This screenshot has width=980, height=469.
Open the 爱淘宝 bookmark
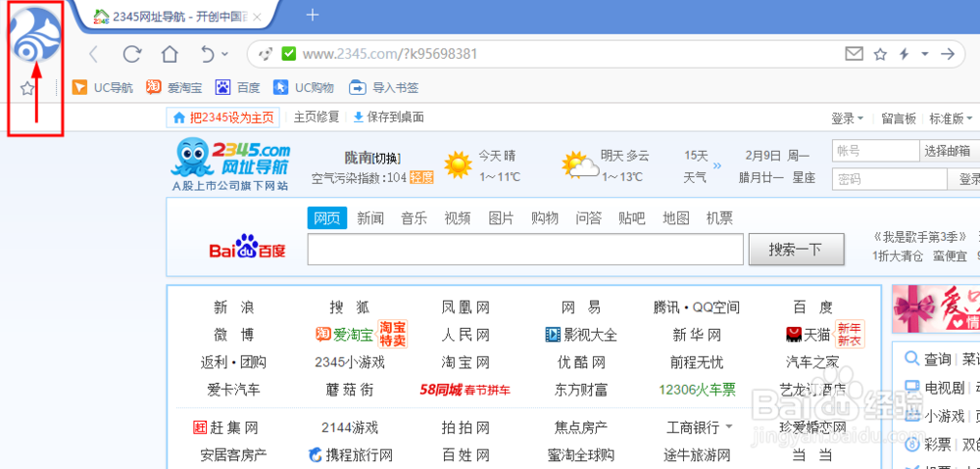click(x=173, y=87)
